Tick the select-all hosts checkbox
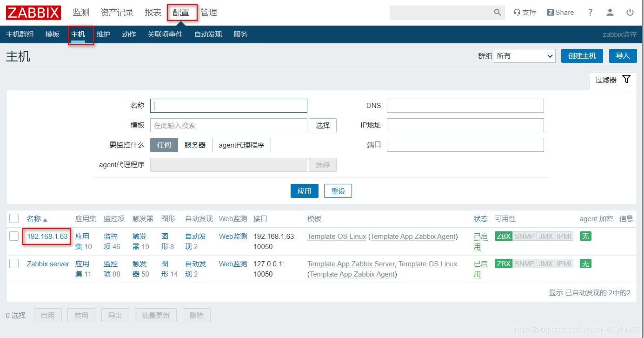This screenshot has width=644, height=338. click(14, 218)
